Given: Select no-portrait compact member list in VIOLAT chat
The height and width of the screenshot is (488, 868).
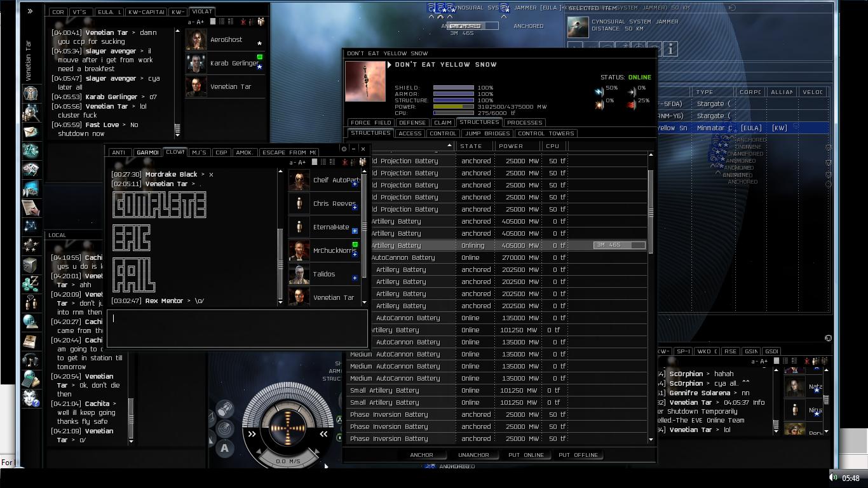Looking at the screenshot, I should point(213,22).
